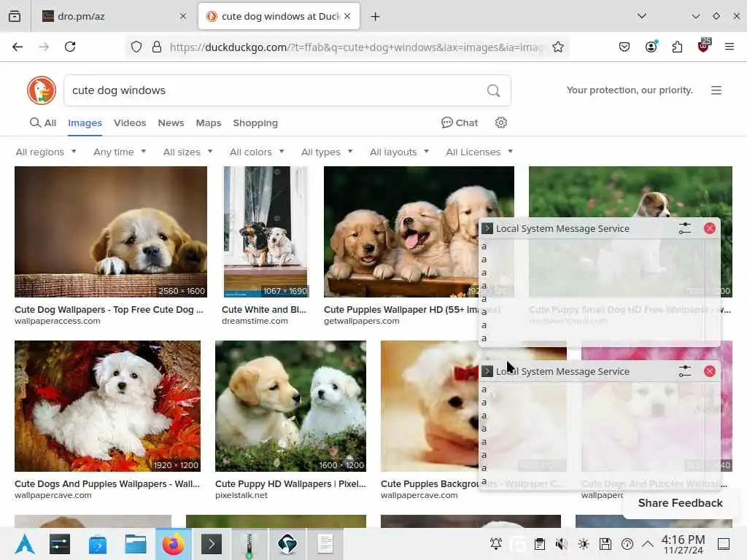The width and height of the screenshot is (747, 560).
Task: Open the pixelstalk.net source link
Action: point(241,495)
